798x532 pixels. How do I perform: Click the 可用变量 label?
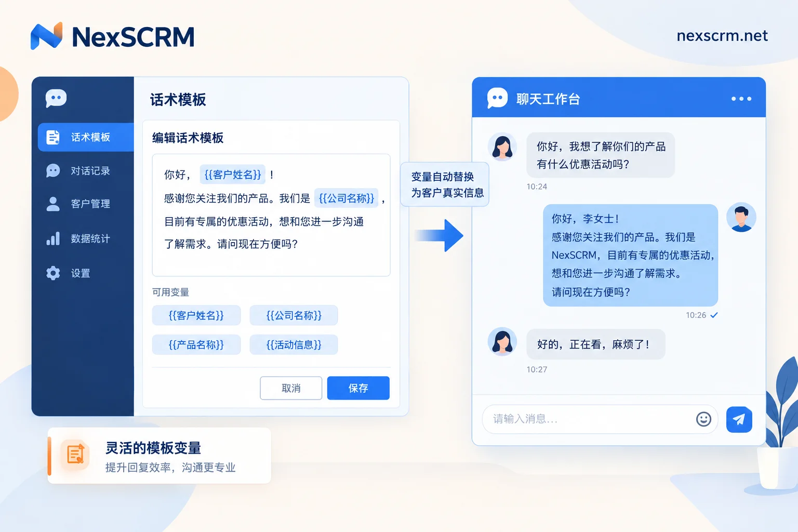(170, 292)
